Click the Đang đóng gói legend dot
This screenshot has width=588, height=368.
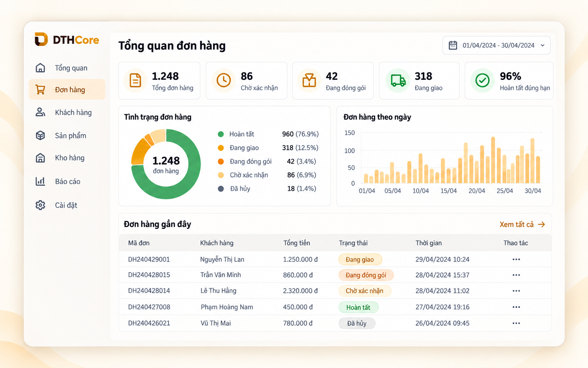tap(221, 161)
